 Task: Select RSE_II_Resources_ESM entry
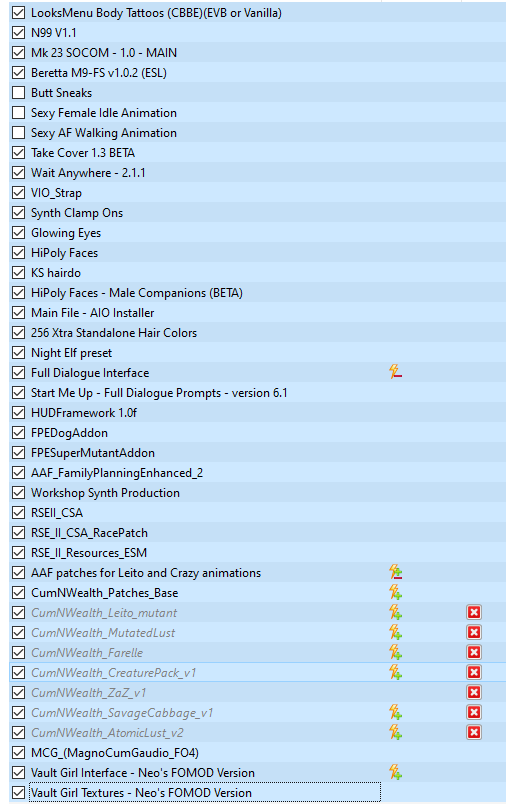tap(89, 553)
